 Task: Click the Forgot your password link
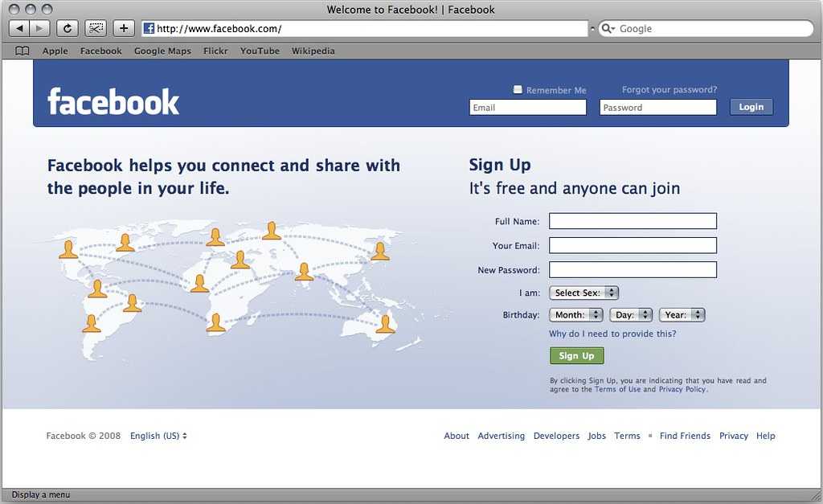pos(669,90)
